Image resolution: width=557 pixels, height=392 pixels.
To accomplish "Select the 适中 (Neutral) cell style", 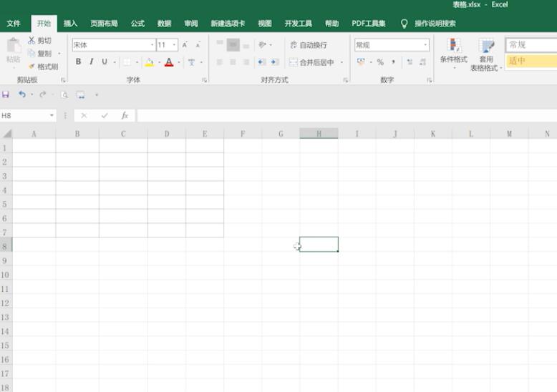I will click(531, 61).
